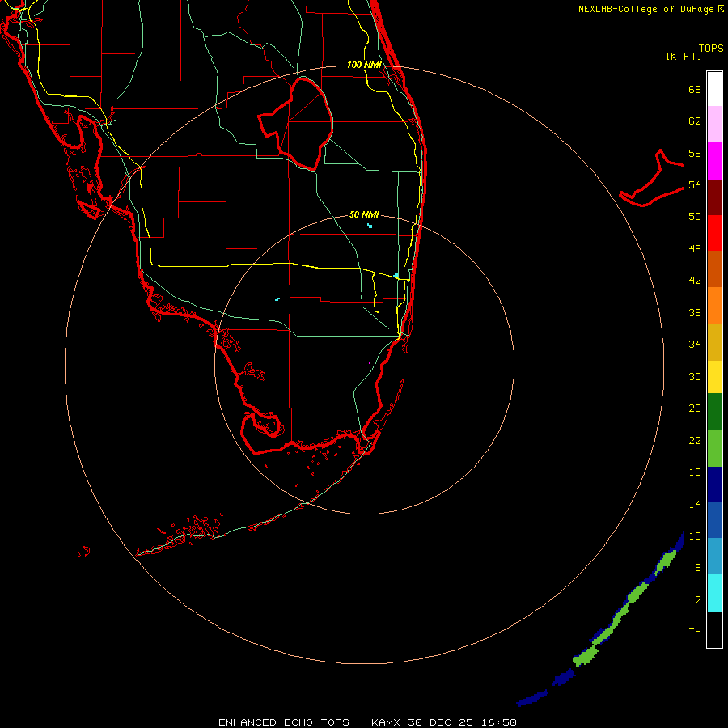Click the 18:50 timestamp text

coord(498,722)
